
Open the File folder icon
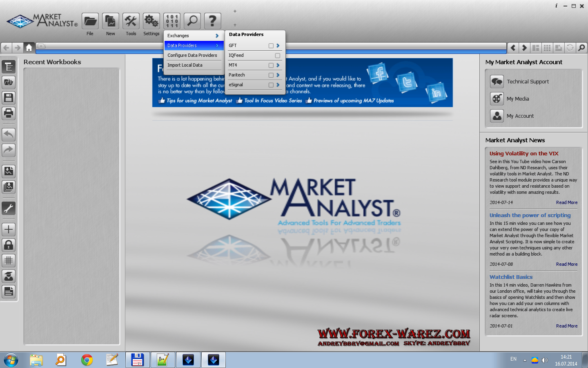click(x=90, y=21)
